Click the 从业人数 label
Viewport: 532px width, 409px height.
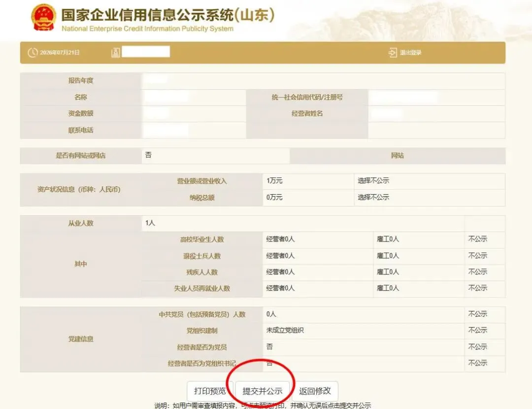[81, 223]
